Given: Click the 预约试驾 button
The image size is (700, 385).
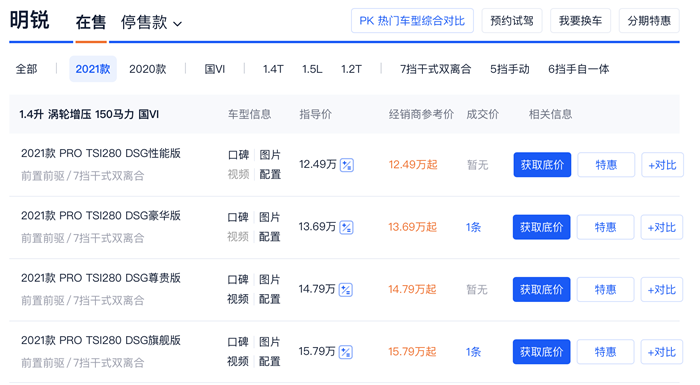Looking at the screenshot, I should click(x=512, y=21).
